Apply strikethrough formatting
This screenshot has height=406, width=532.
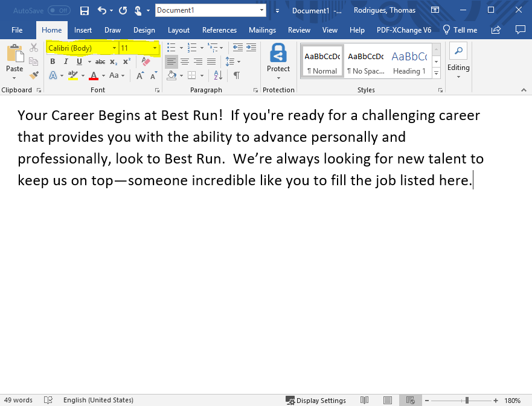click(100, 62)
